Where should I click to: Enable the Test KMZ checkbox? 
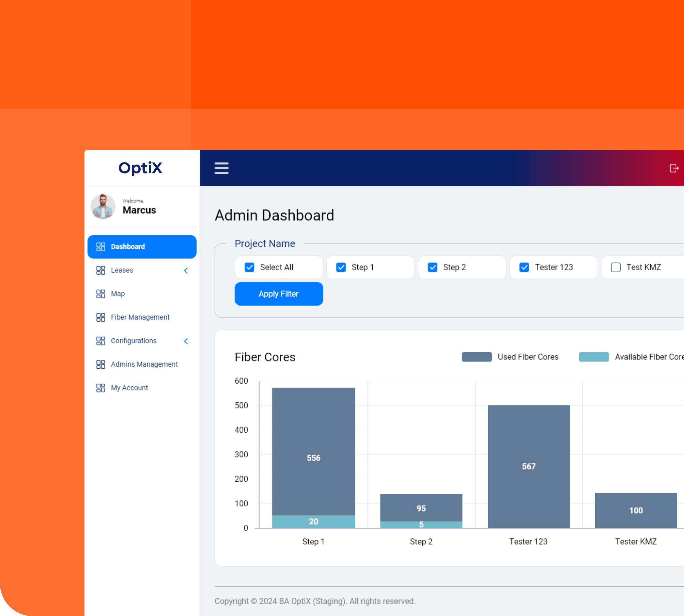(x=616, y=267)
